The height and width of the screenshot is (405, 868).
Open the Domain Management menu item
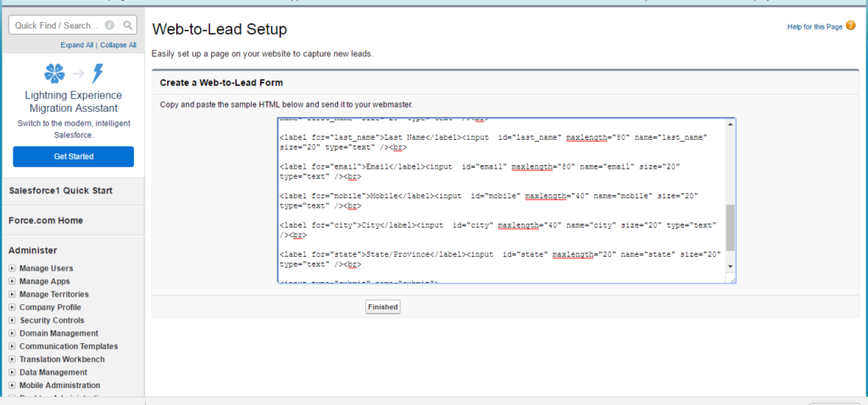(x=58, y=334)
